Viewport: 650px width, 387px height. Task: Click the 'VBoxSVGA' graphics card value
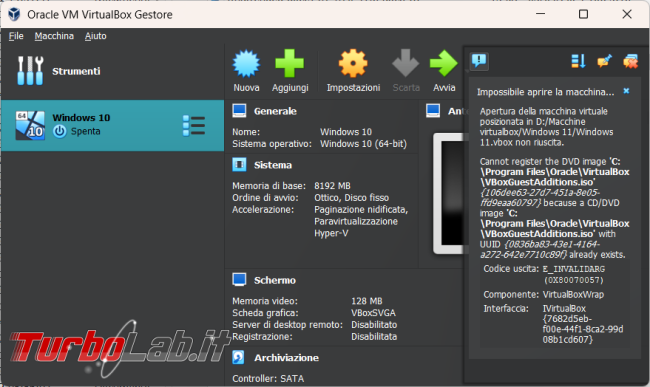tap(374, 313)
